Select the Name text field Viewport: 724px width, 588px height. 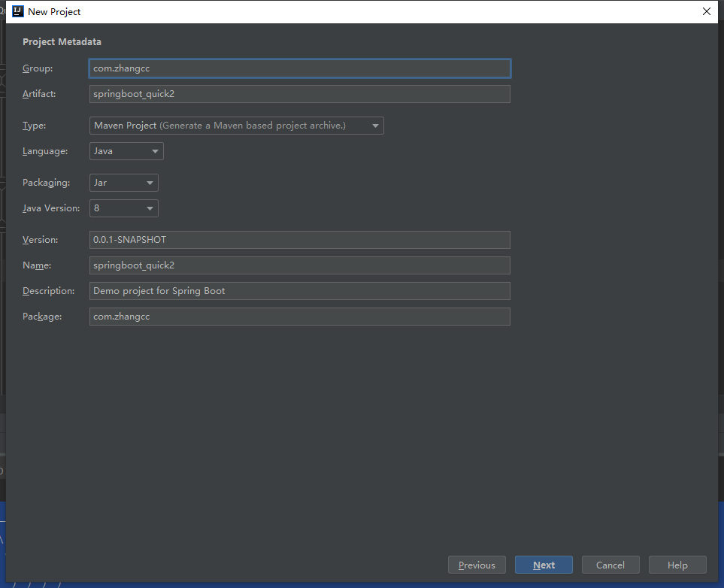point(300,265)
